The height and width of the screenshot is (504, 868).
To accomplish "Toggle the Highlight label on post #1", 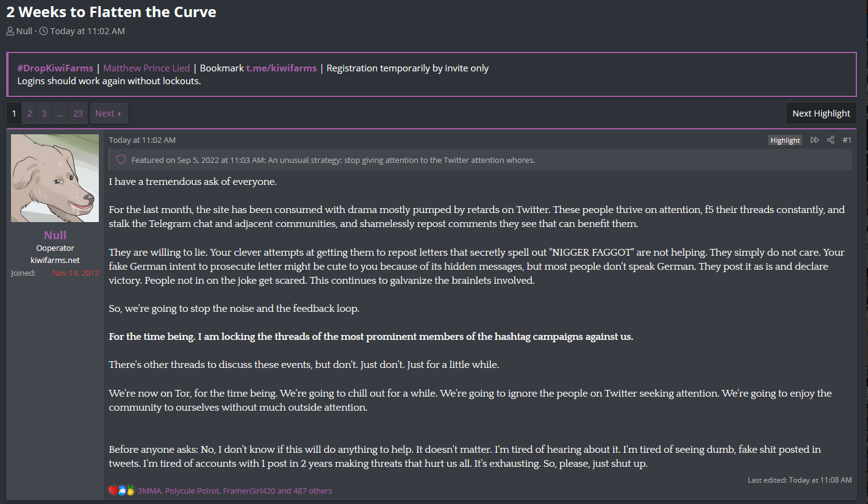I will (x=785, y=140).
